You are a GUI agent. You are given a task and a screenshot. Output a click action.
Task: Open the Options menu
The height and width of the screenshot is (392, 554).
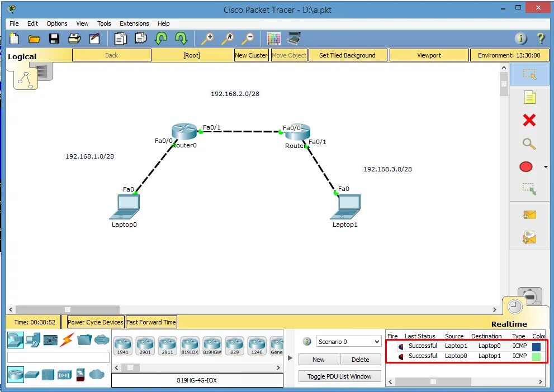tap(57, 23)
